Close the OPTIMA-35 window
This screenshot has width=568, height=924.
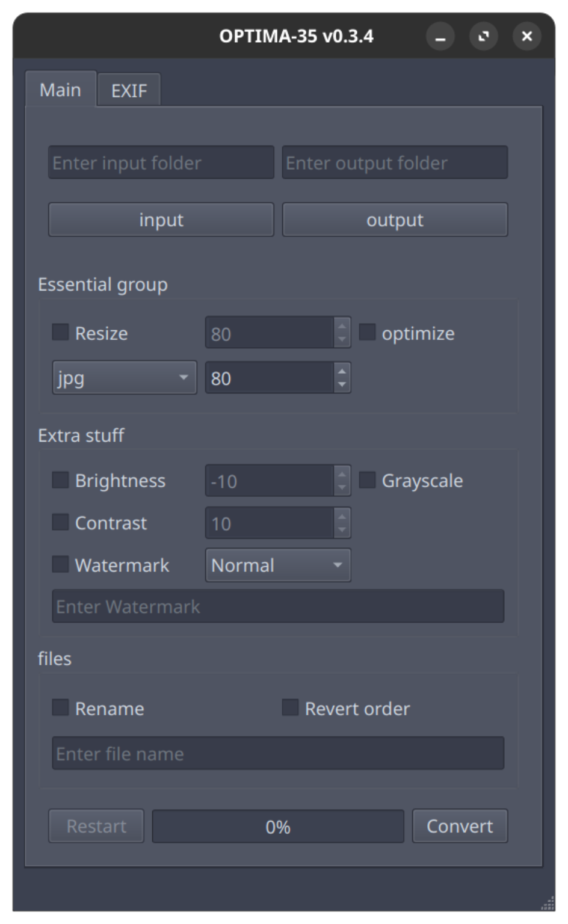point(527,37)
